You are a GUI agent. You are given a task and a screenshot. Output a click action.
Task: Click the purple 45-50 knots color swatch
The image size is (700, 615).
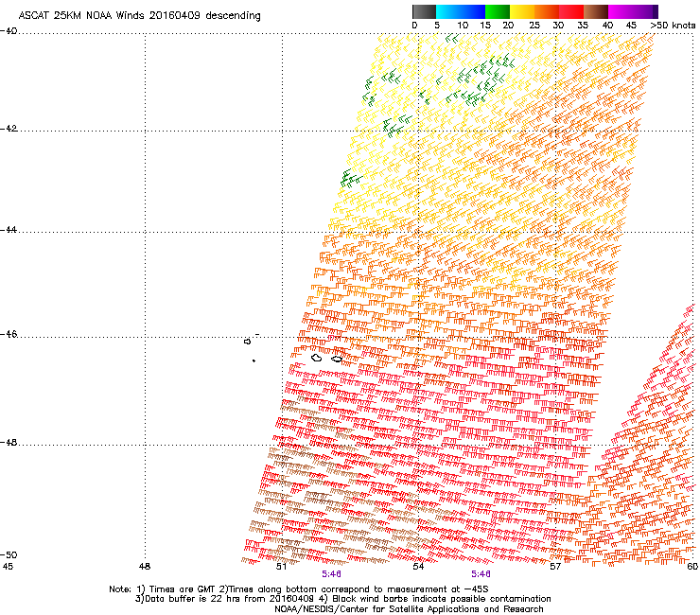point(645,11)
